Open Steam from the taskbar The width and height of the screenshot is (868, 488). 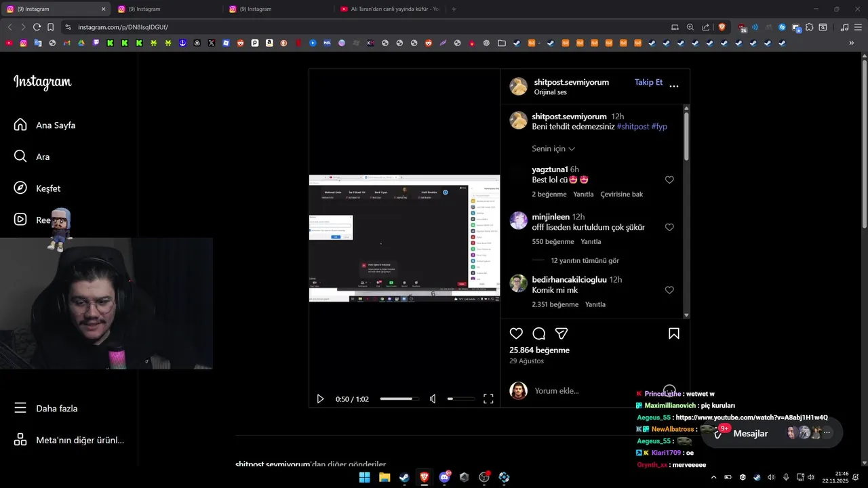click(x=404, y=477)
